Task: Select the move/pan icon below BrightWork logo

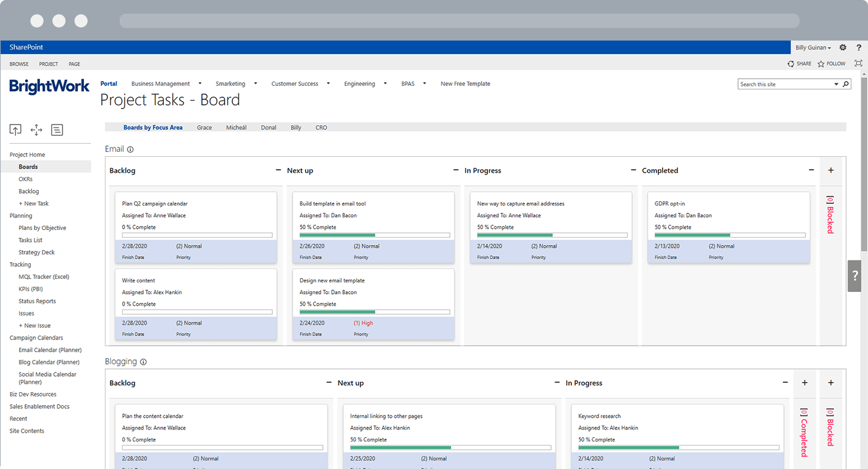Action: click(x=36, y=129)
